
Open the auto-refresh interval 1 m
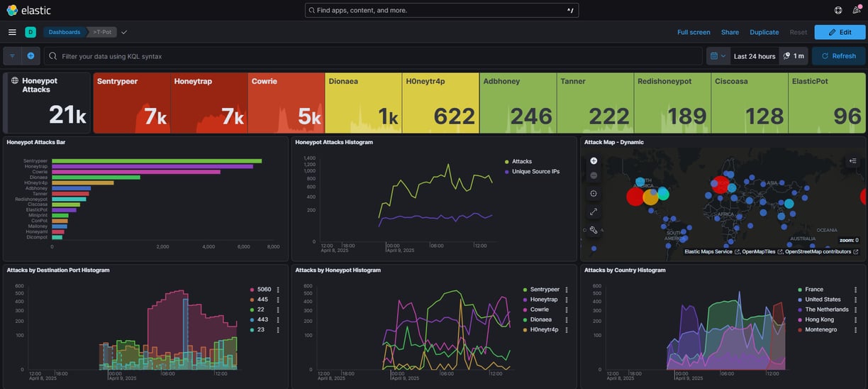[x=794, y=56]
